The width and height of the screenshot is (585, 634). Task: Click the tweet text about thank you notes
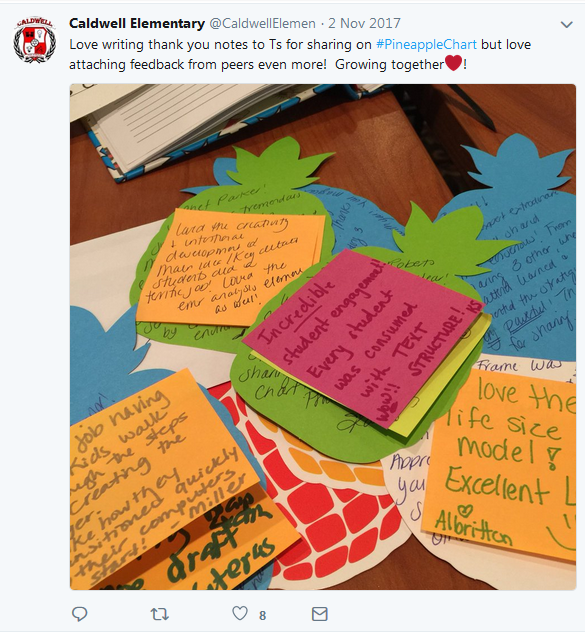point(300,54)
